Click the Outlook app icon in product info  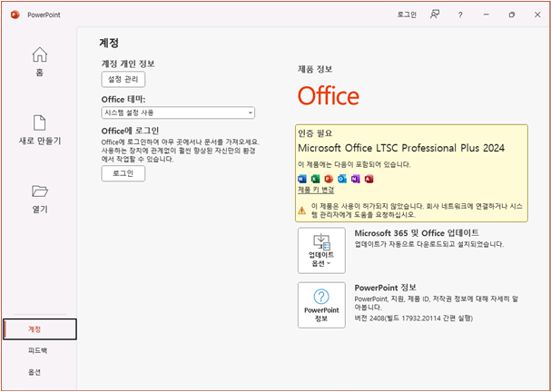342,179
